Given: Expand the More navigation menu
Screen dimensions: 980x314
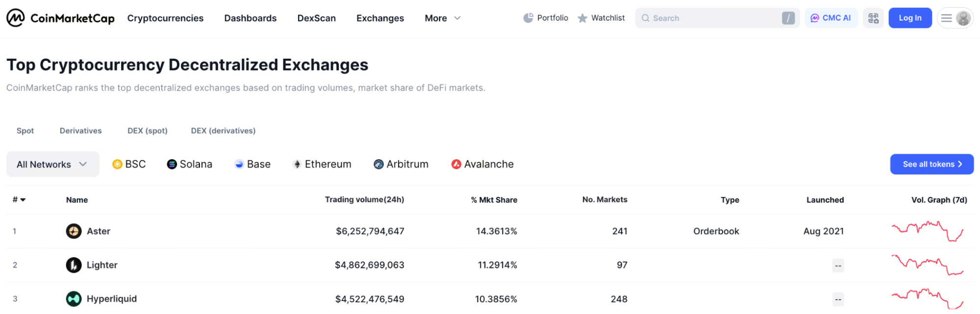Looking at the screenshot, I should pos(442,18).
